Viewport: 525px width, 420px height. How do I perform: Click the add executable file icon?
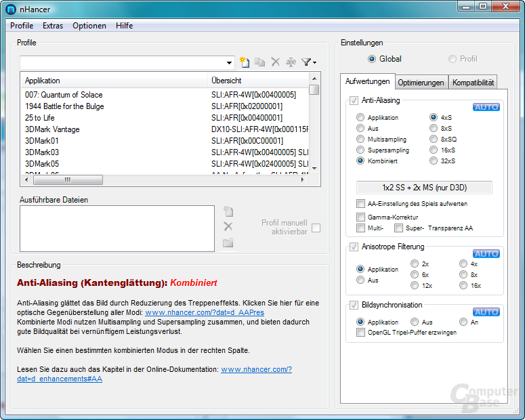[228, 211]
